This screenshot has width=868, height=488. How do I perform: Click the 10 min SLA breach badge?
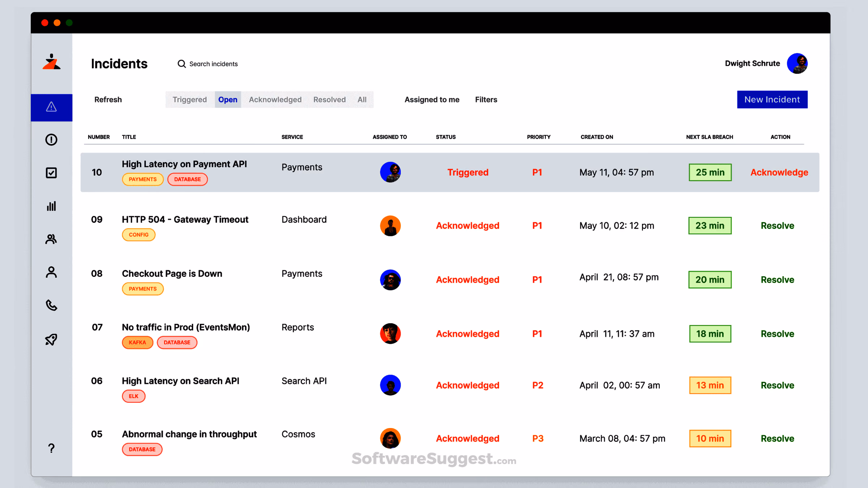click(710, 438)
